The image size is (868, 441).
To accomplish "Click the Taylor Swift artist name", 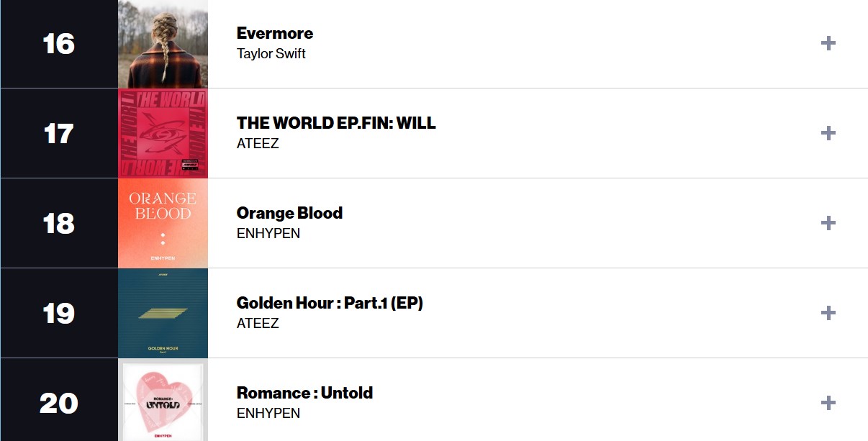I will 271,54.
